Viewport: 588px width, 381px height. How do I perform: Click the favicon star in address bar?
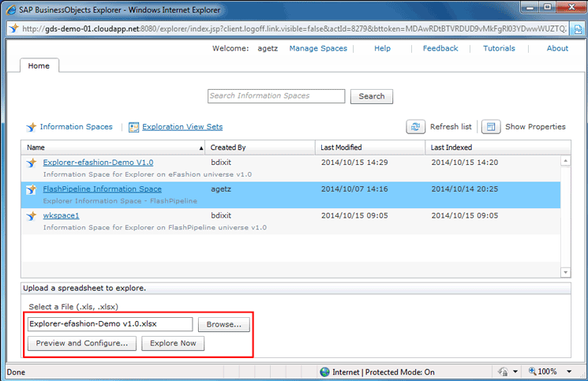click(x=14, y=28)
